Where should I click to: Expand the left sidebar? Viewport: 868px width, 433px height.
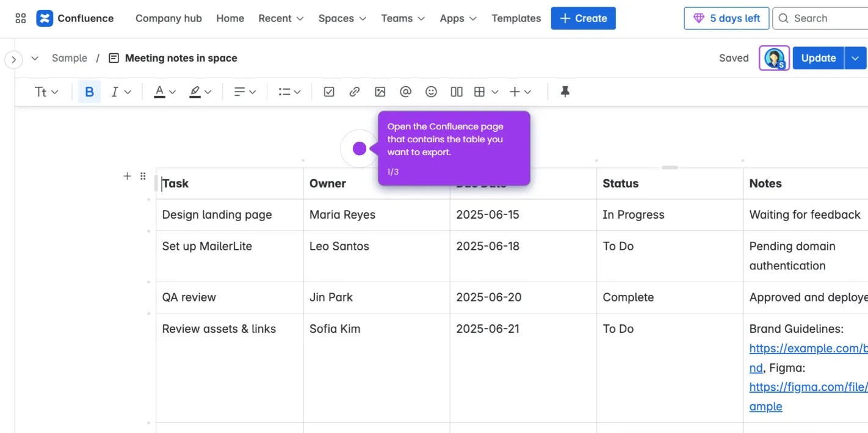pos(13,59)
